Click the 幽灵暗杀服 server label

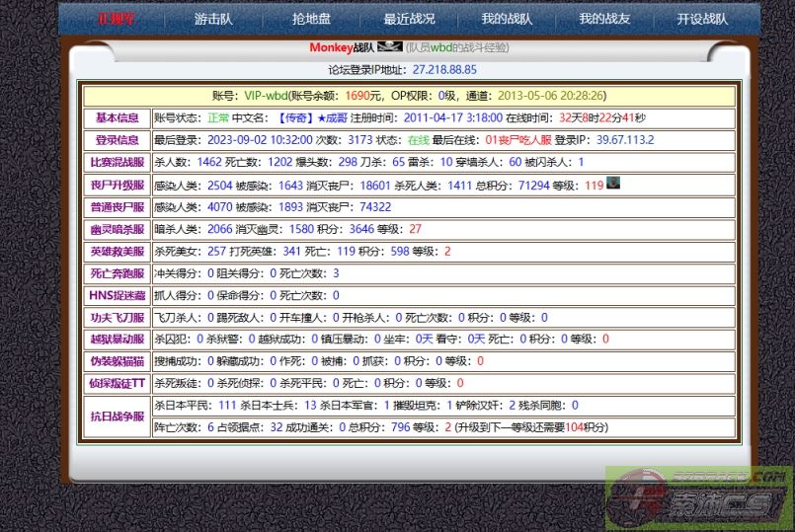117,229
